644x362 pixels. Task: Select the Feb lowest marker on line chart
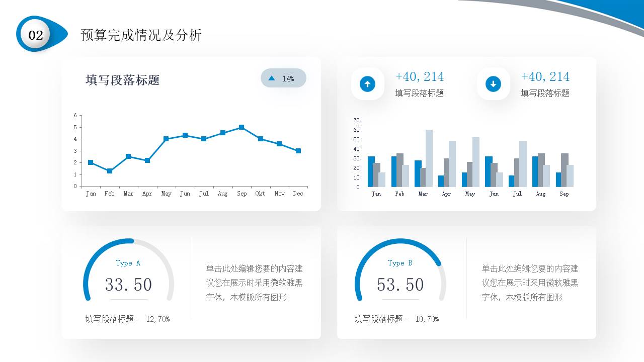pyautogui.click(x=110, y=171)
